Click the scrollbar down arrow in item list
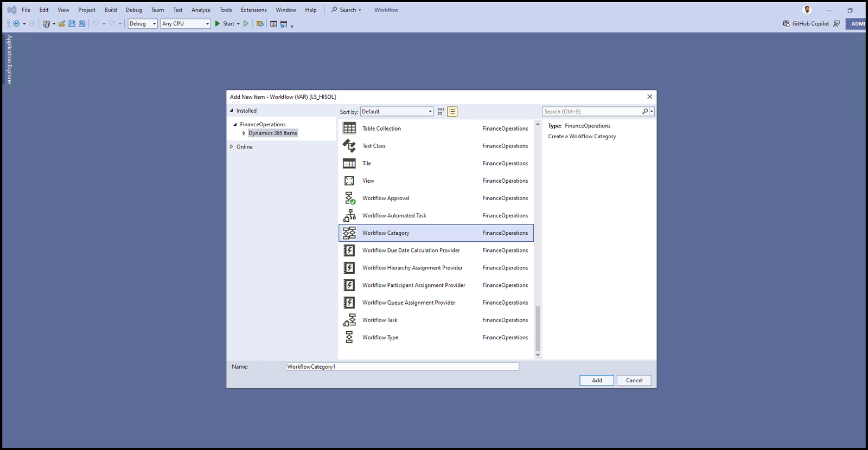 (x=538, y=355)
